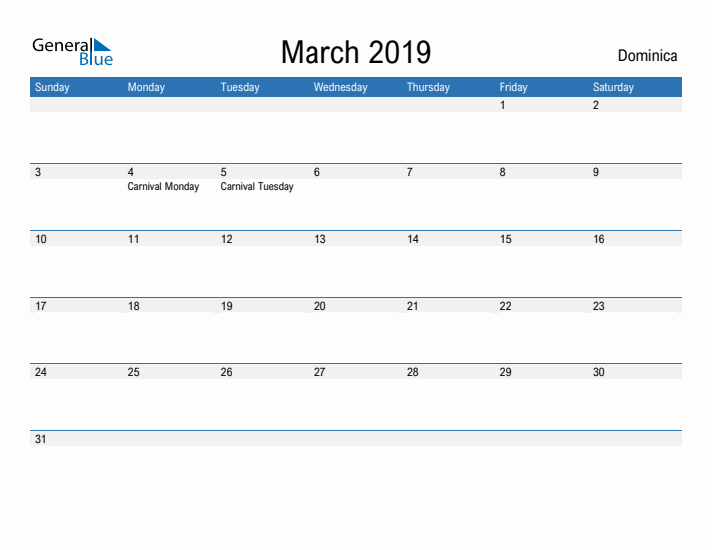Pick Saturday, March 2
Screen dimensions: 712x550
tap(596, 105)
